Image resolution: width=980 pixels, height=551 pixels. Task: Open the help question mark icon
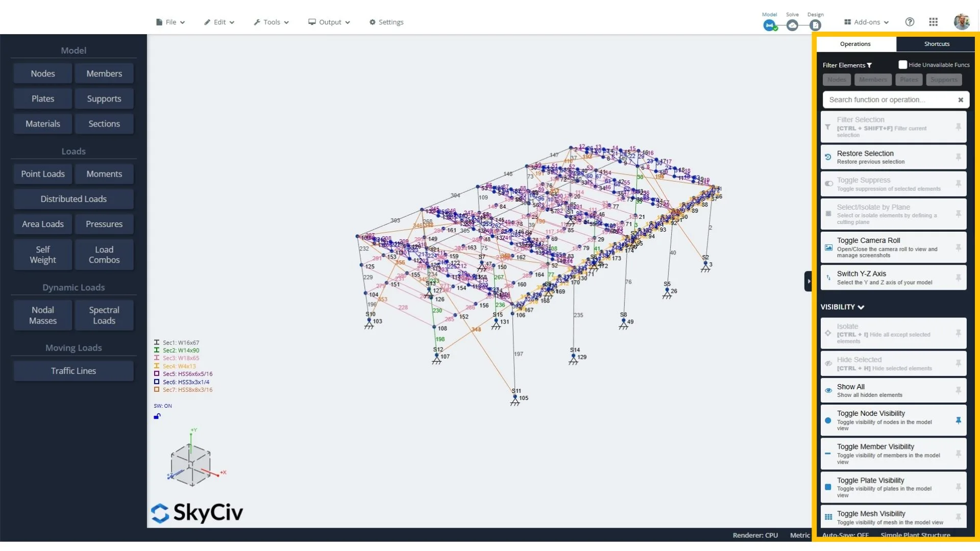point(910,22)
